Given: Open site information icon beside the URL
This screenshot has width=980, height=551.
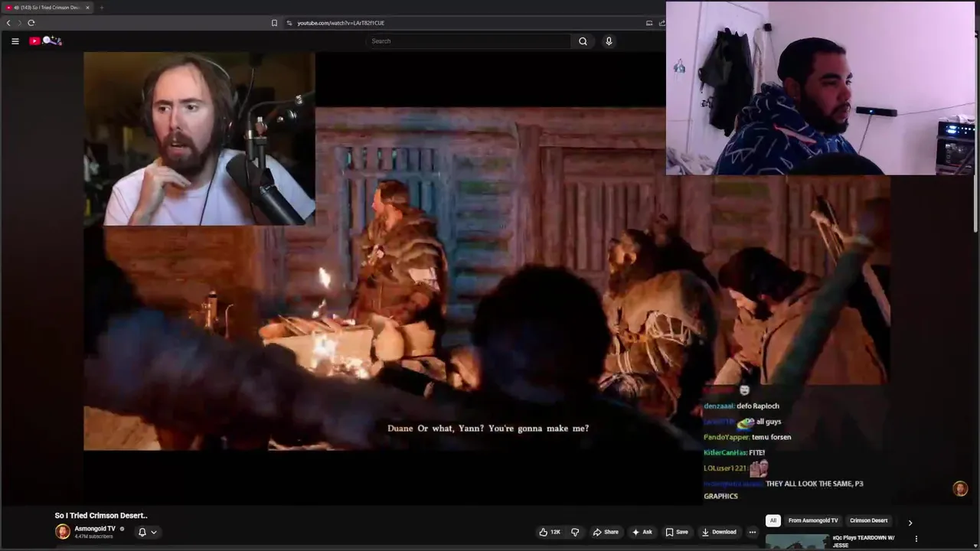Looking at the screenshot, I should pyautogui.click(x=289, y=23).
